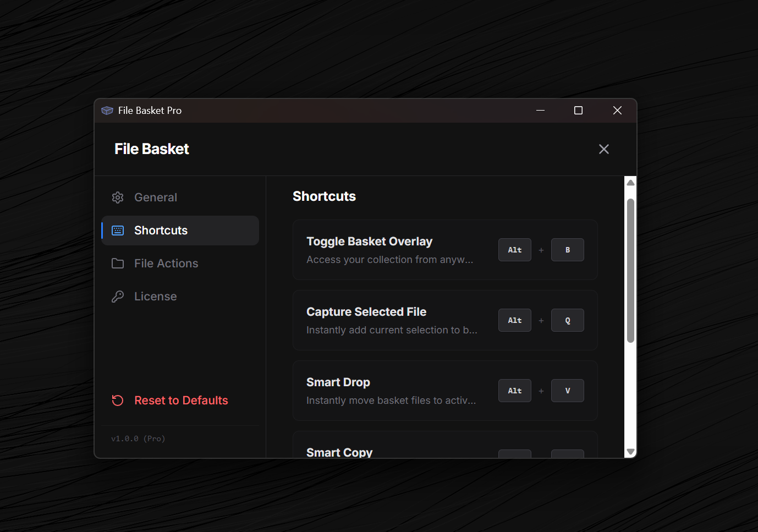Click the File Basket header title
The height and width of the screenshot is (532, 758).
click(152, 149)
